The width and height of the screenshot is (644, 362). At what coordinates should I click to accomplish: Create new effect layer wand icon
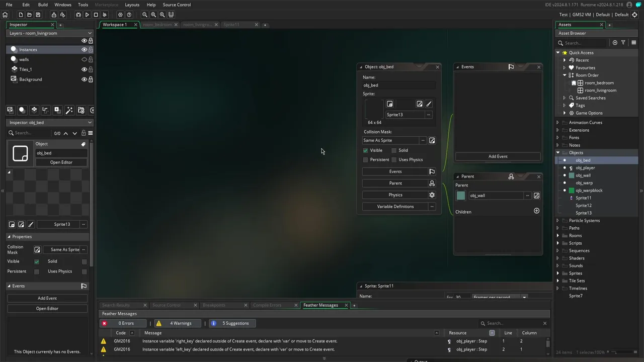tap(69, 110)
